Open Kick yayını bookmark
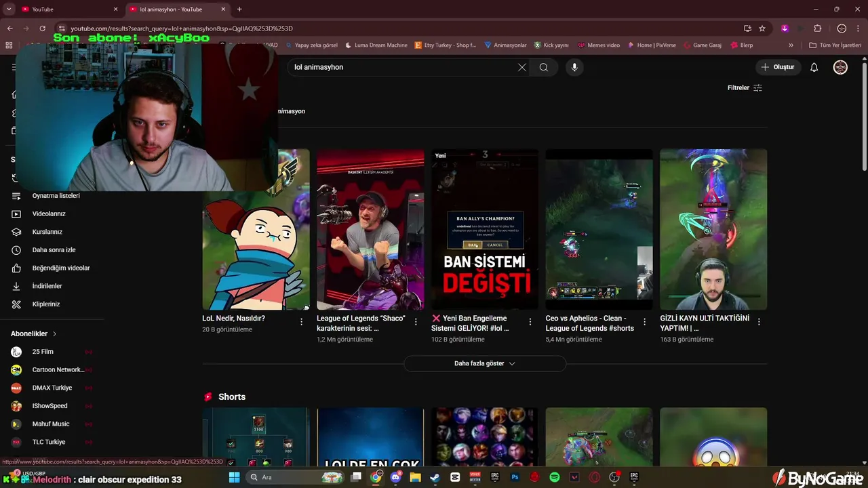868x488 pixels. pyautogui.click(x=551, y=45)
